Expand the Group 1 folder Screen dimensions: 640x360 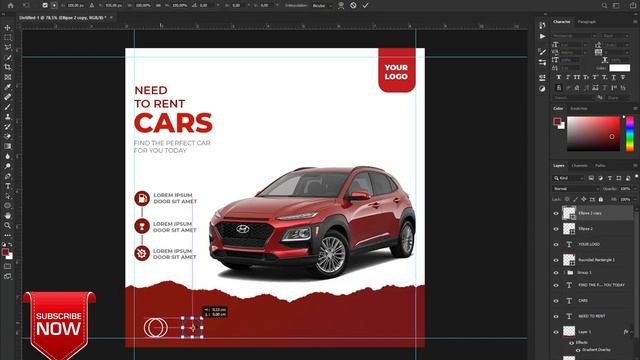[564, 272]
